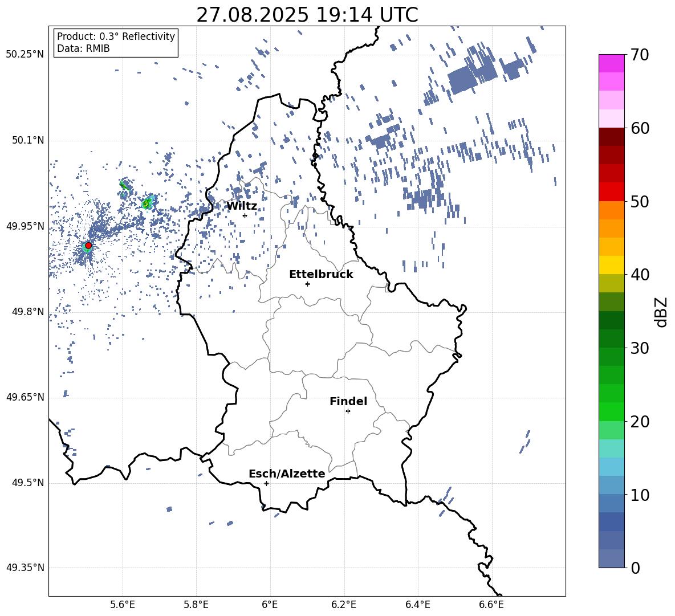
Task: Click the 49.8°N latitude tick label
Action: coord(27,312)
